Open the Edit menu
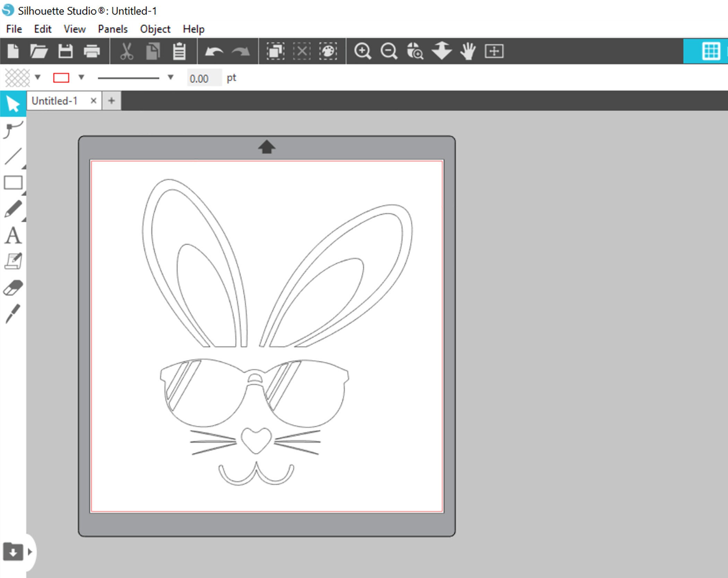The width and height of the screenshot is (728, 578). 43,29
